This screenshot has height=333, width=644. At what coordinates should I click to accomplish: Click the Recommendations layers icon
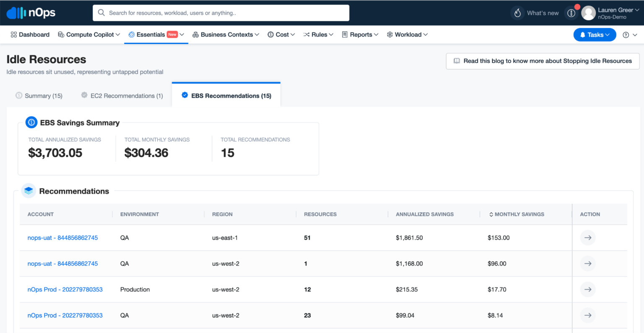28,190
